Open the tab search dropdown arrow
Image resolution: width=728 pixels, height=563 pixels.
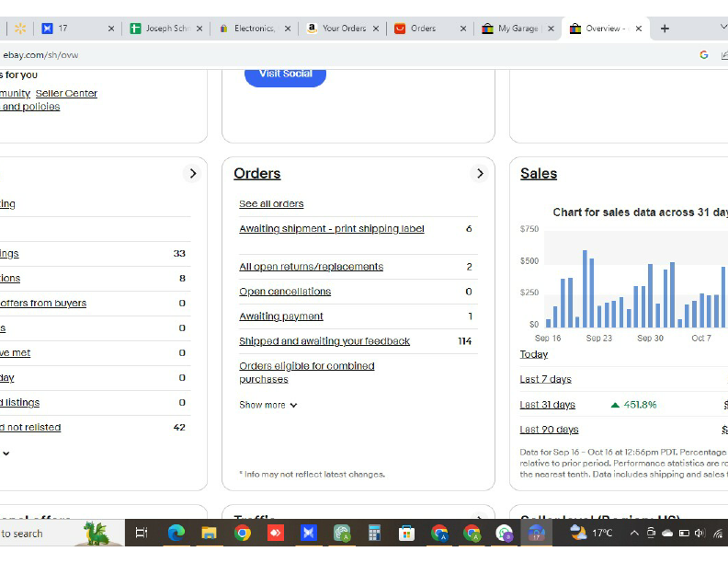click(722, 28)
